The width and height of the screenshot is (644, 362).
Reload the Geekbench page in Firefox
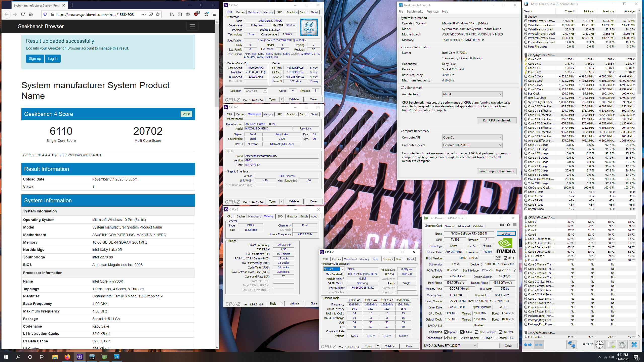point(23,14)
